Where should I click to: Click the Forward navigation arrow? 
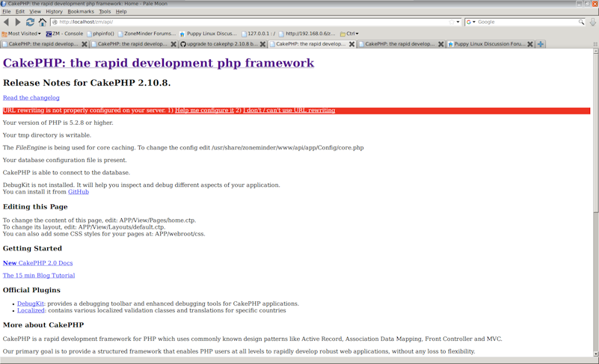(17, 22)
